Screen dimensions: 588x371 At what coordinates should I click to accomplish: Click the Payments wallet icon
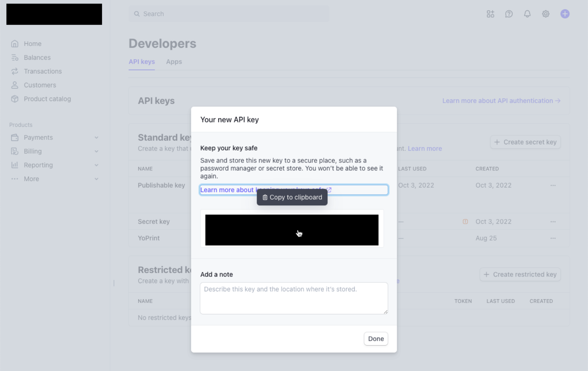(x=14, y=137)
